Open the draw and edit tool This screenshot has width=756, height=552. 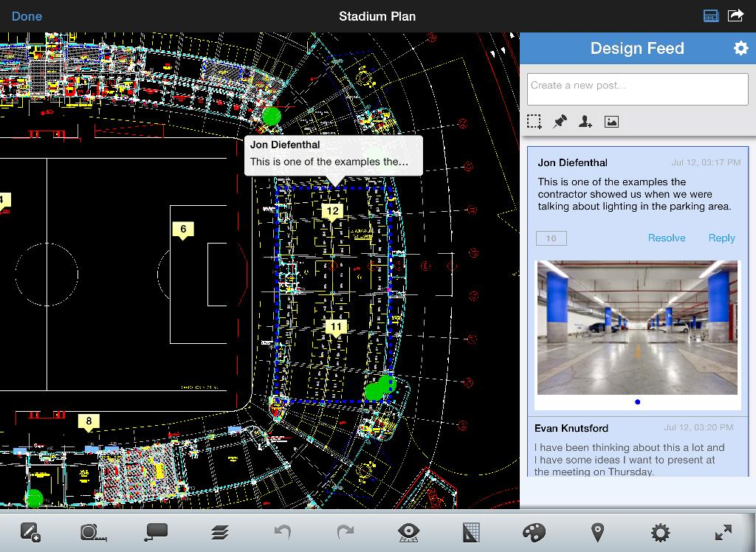click(x=30, y=531)
